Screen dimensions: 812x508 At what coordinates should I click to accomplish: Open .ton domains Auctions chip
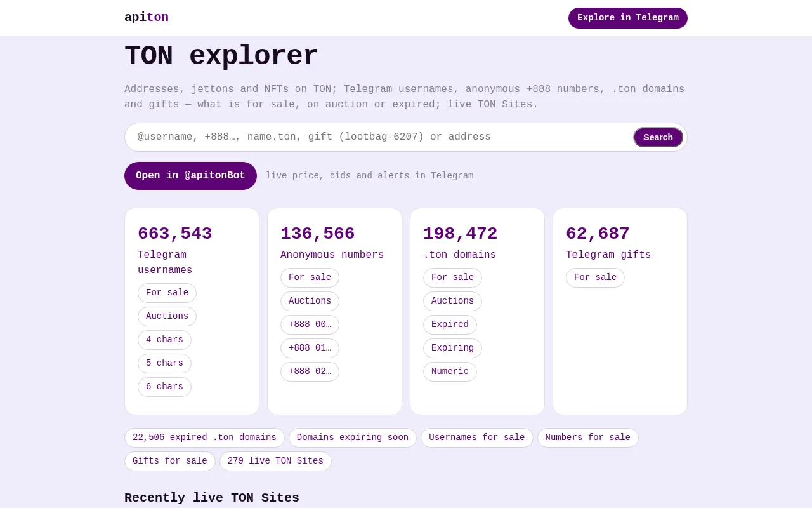pos(452,301)
